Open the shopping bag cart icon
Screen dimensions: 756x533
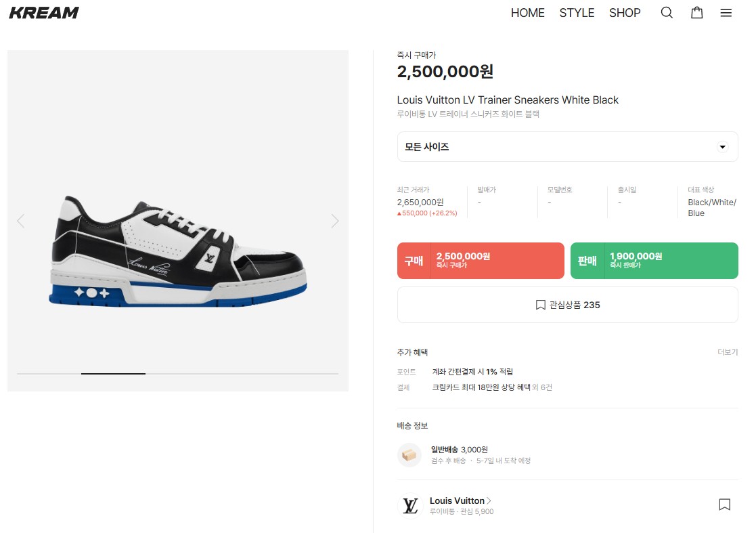point(696,13)
